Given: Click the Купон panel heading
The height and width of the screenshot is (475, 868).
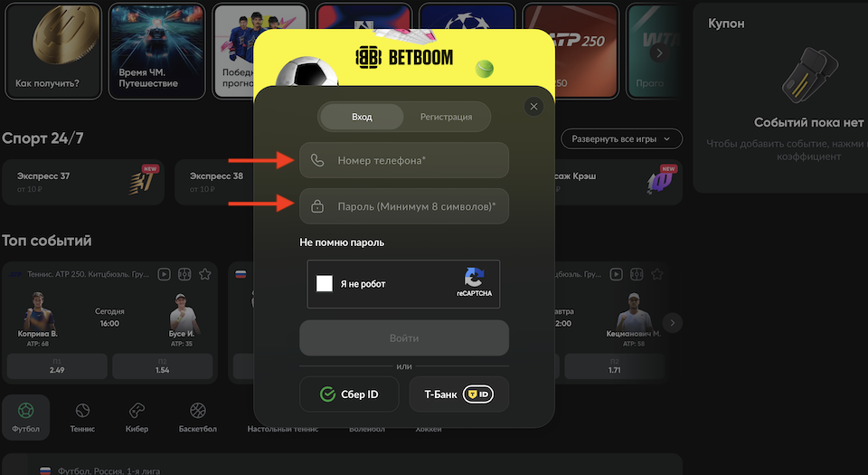Looking at the screenshot, I should (726, 24).
